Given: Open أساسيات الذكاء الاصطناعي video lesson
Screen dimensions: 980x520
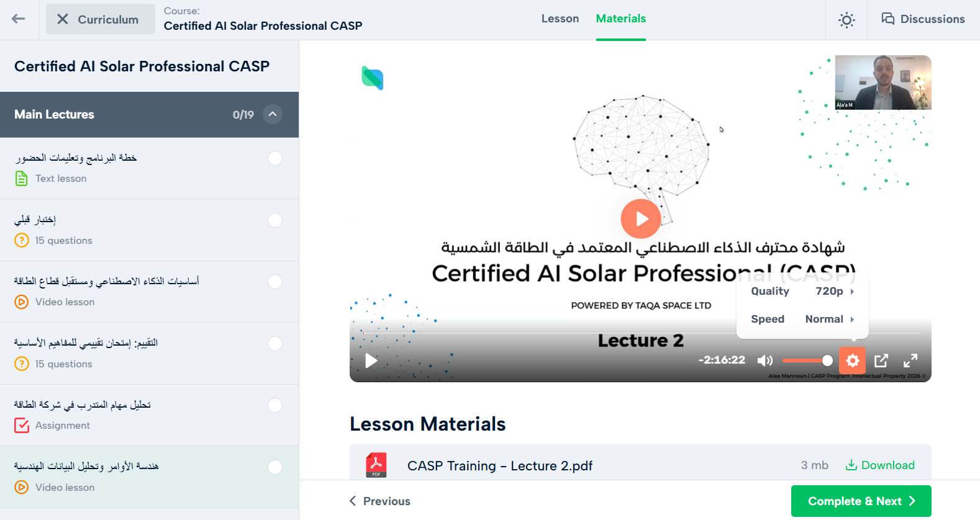Looking at the screenshot, I should click(x=149, y=292).
